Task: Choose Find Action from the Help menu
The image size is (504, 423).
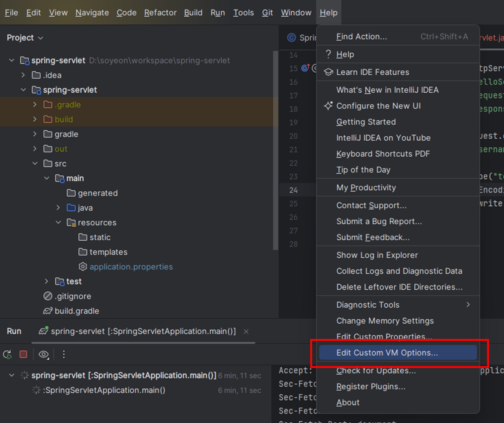Action: [398, 37]
